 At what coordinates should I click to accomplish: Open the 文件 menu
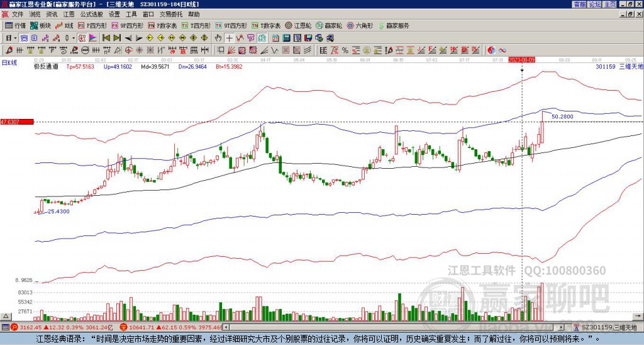coord(18,14)
